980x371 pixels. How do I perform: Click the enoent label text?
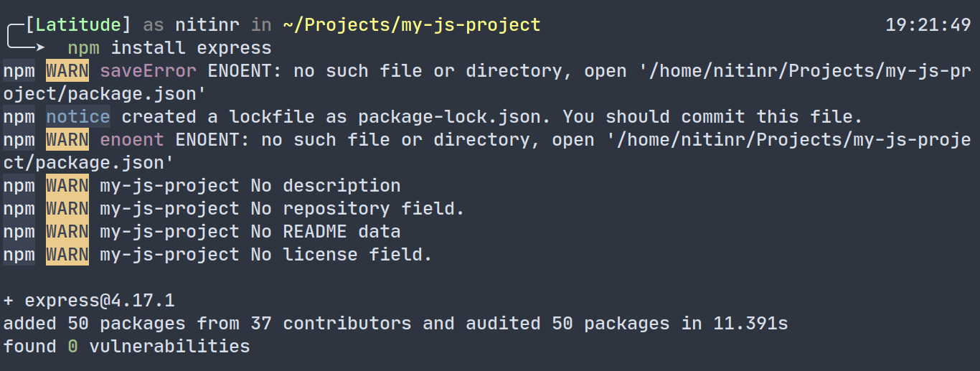pyautogui.click(x=132, y=140)
